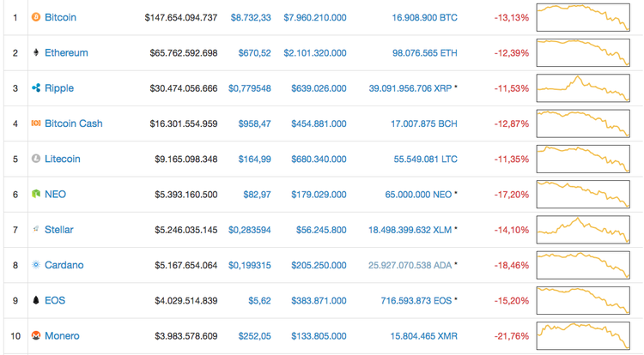
Task: Select Bitcoin market cap $147.654.094.737
Action: (181, 18)
